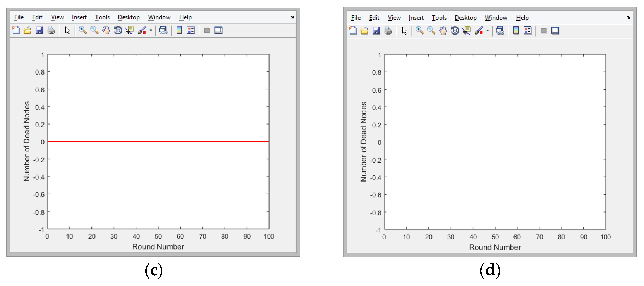Click dock arrow at left figure's menu bar corner

(292, 17)
